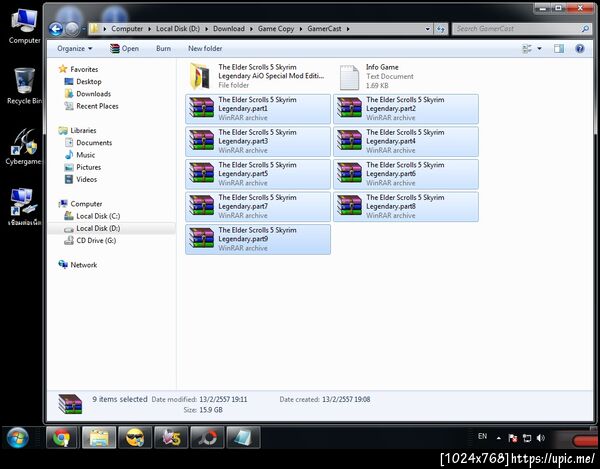Screen dimensions: 600x469
Task: Click the sunglasses smiley taskbar icon
Action: pos(135,438)
